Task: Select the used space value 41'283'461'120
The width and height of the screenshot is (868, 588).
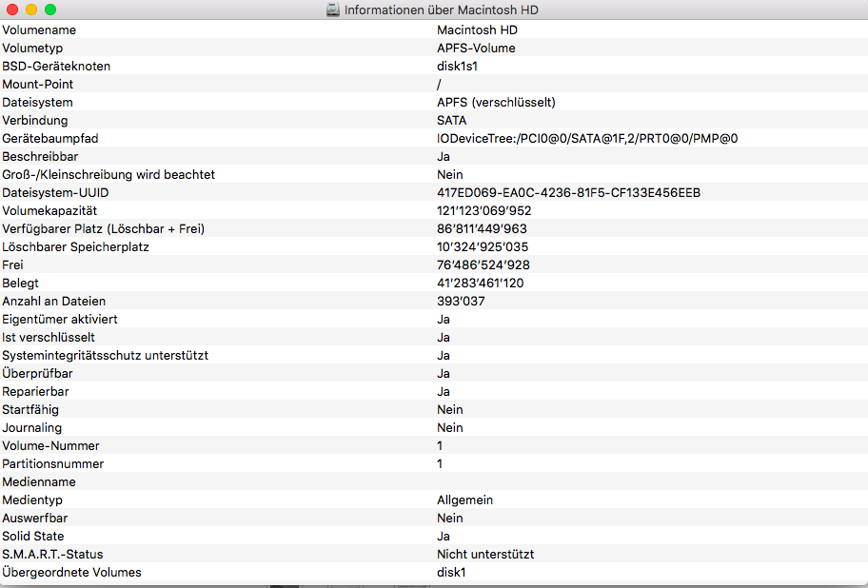Action: [480, 284]
